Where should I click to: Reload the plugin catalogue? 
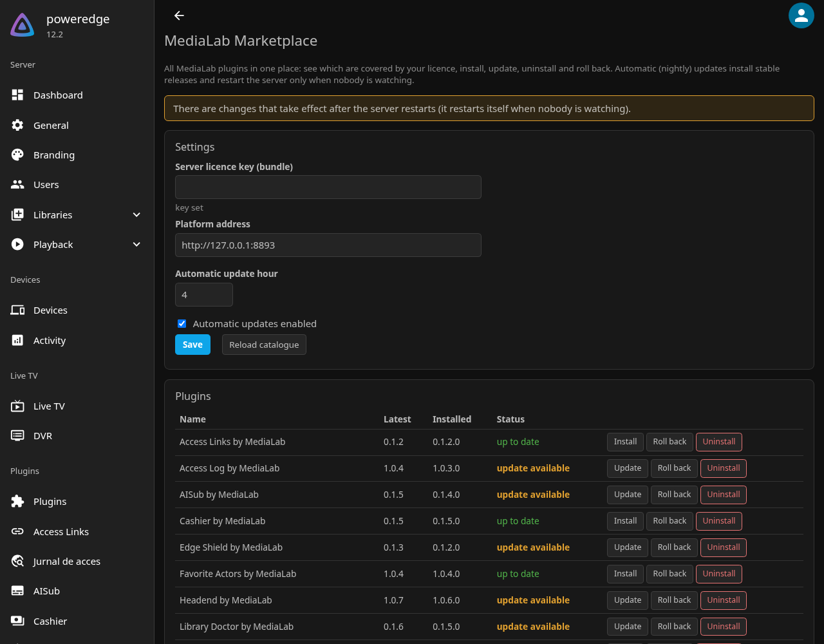pyautogui.click(x=264, y=345)
